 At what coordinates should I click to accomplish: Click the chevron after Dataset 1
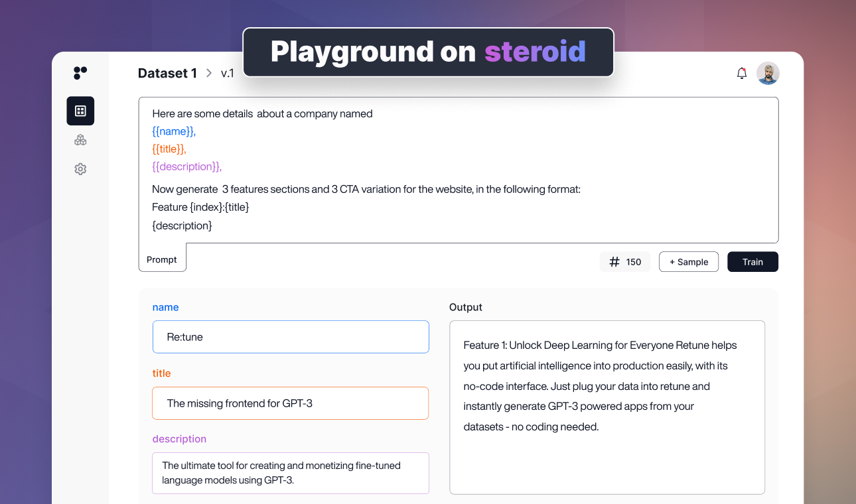pos(209,74)
